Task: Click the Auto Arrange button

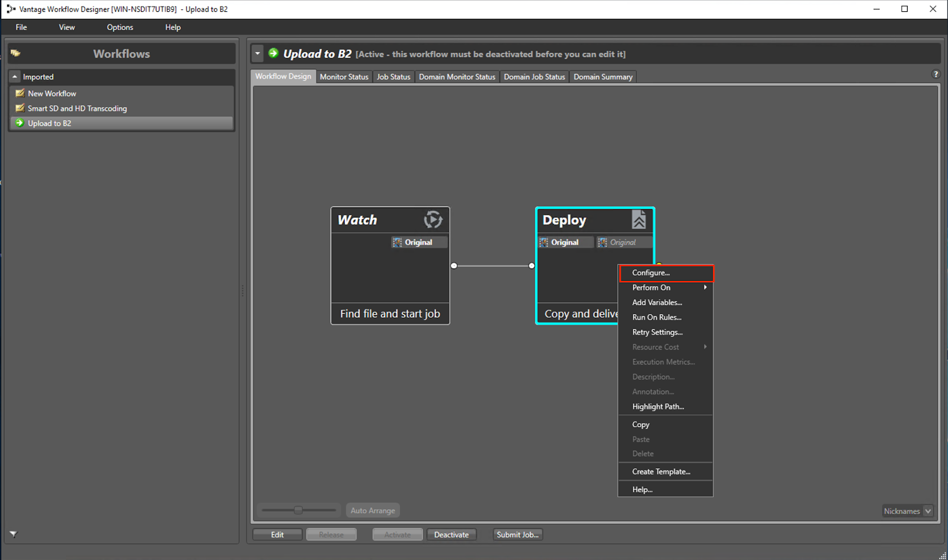Action: click(x=373, y=510)
